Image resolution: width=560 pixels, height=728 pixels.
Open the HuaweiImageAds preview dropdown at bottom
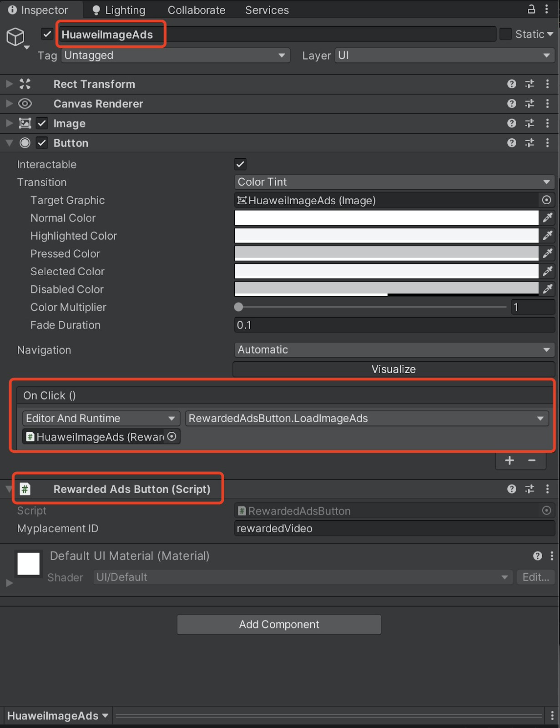click(58, 715)
